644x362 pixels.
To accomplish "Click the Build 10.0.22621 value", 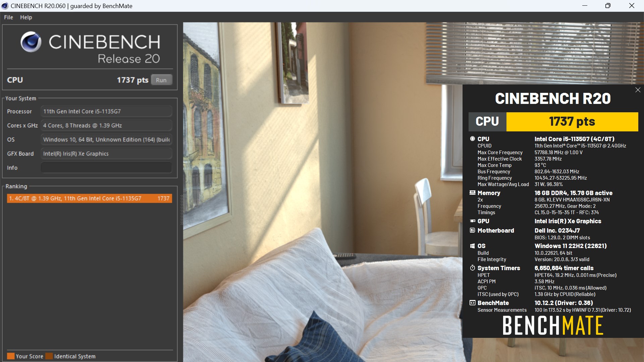I will (x=553, y=253).
